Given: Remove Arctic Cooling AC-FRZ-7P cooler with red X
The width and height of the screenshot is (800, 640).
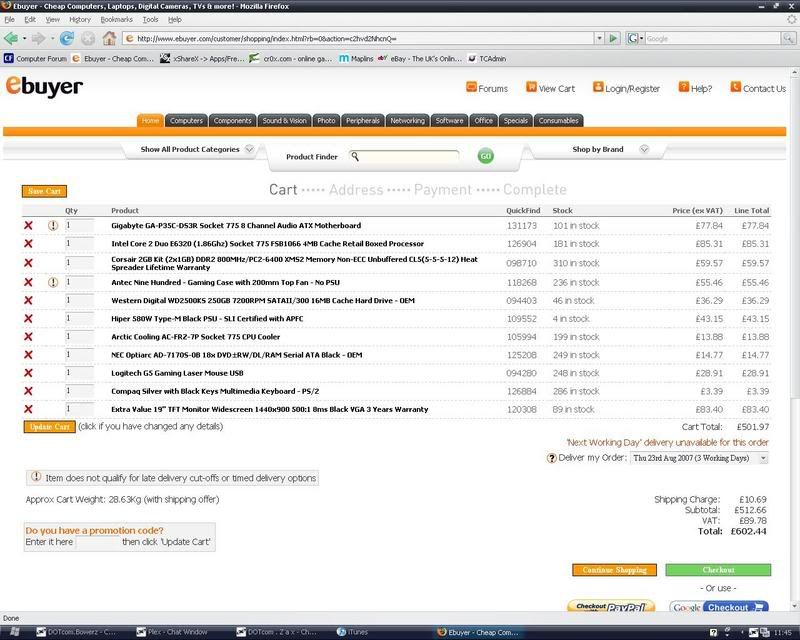Looking at the screenshot, I should 29,337.
